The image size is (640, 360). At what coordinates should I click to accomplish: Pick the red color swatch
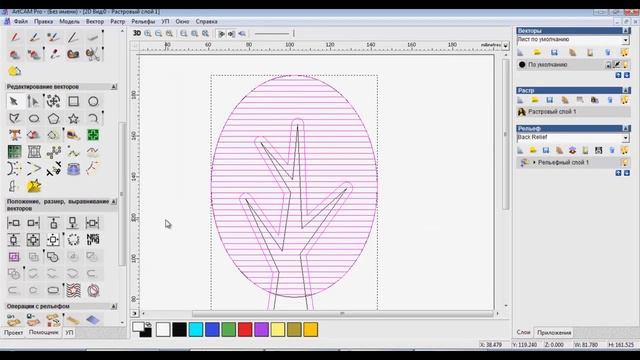pos(245,330)
